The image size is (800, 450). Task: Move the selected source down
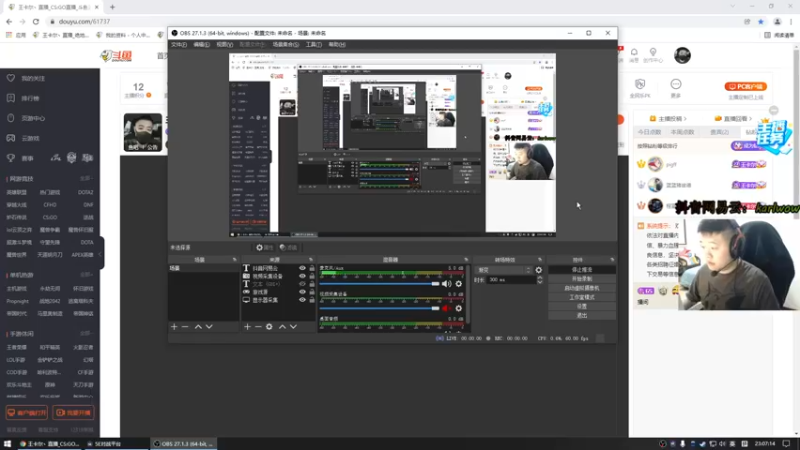point(293,327)
